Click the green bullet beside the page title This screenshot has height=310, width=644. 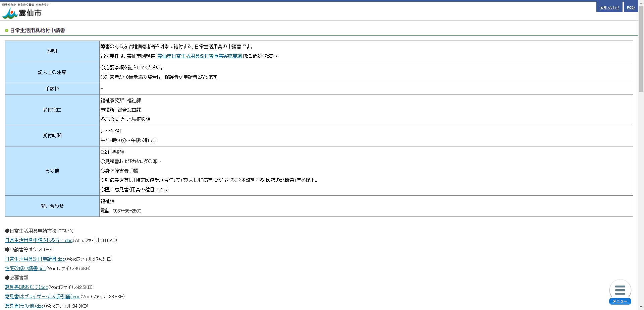7,30
